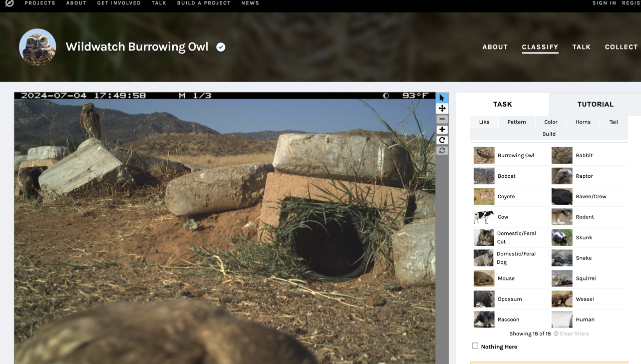Choose the Bobcat thumbnail

click(484, 176)
